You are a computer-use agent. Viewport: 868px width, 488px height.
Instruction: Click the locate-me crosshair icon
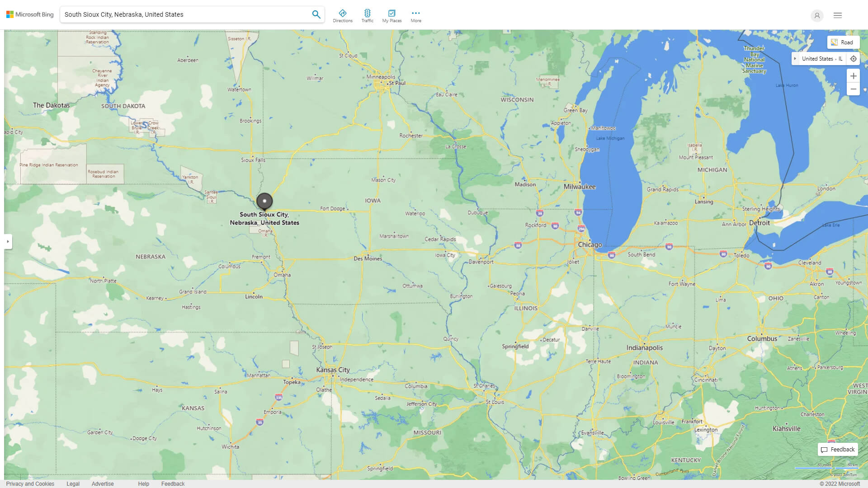[854, 58]
